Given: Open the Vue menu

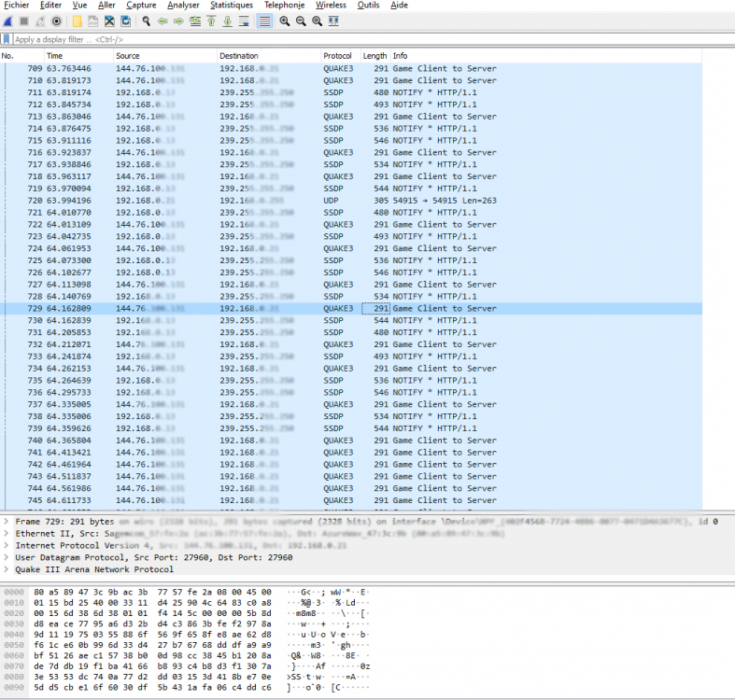Looking at the screenshot, I should (79, 6).
